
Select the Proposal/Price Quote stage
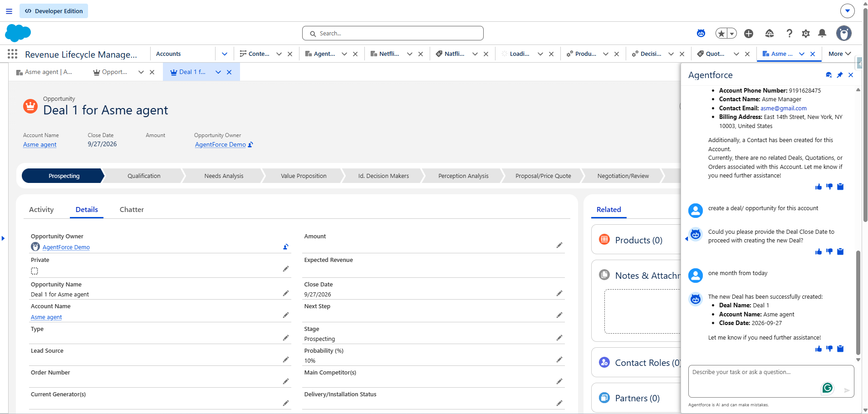tap(543, 176)
